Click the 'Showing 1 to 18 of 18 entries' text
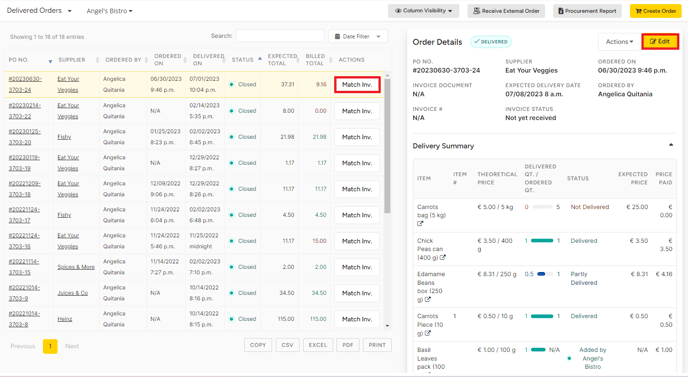The image size is (688, 377). tap(47, 37)
